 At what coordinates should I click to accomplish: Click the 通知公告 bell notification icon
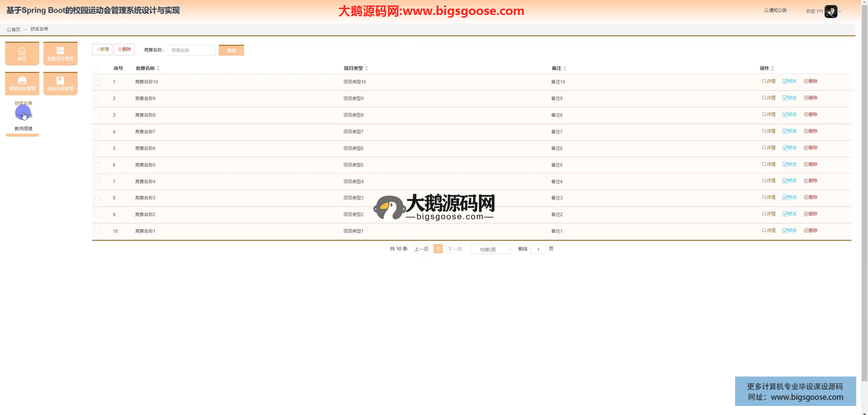[766, 10]
